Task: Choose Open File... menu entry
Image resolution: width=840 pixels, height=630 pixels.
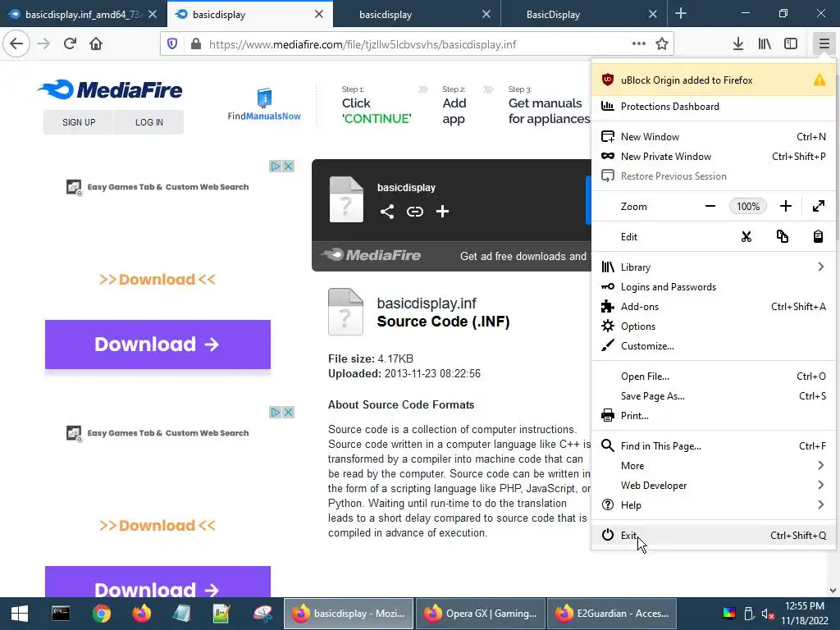Action: pyautogui.click(x=713, y=376)
